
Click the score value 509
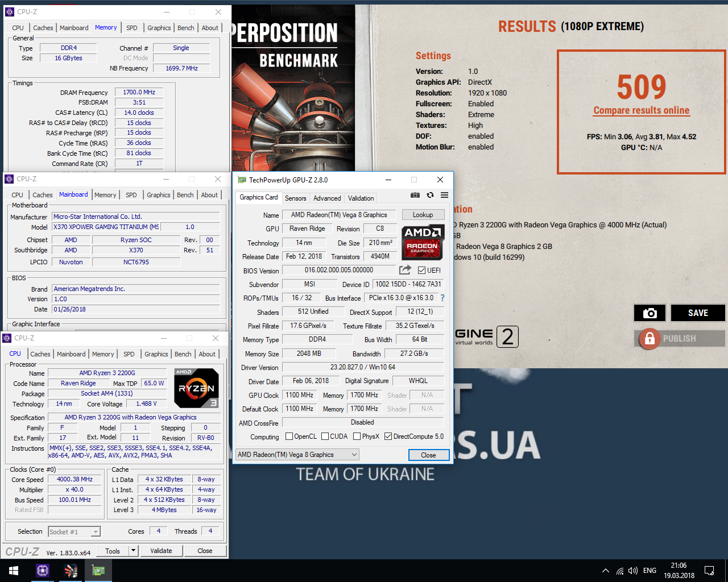coord(642,87)
